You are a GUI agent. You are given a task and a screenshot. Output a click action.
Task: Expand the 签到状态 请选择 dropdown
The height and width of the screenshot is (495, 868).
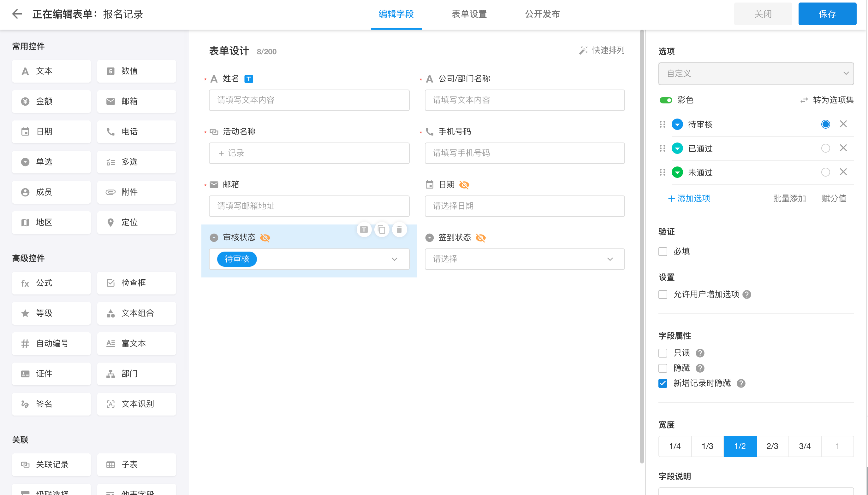tap(524, 259)
